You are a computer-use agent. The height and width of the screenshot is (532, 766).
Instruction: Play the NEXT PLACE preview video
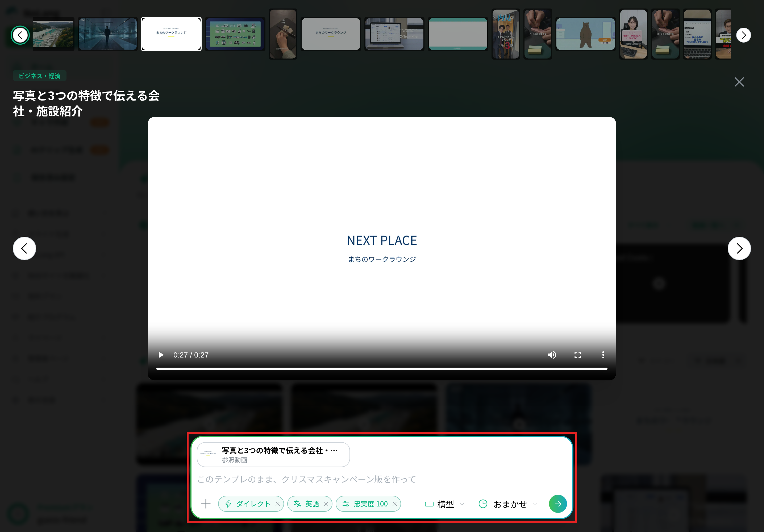(161, 355)
